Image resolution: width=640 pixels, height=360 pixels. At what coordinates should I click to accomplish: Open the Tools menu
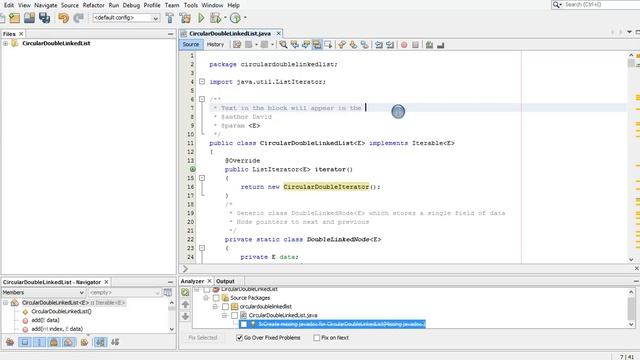[191, 5]
